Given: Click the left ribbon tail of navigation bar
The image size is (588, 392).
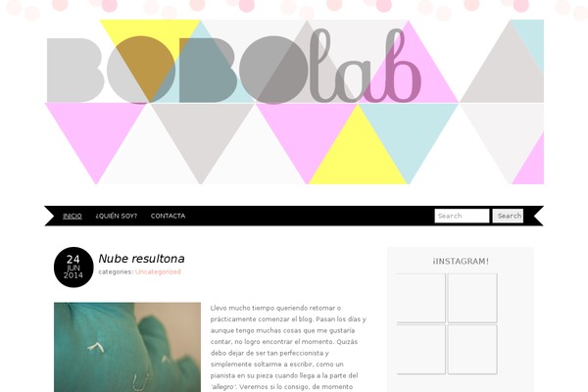Looking at the screenshot, I should [x=50, y=216].
